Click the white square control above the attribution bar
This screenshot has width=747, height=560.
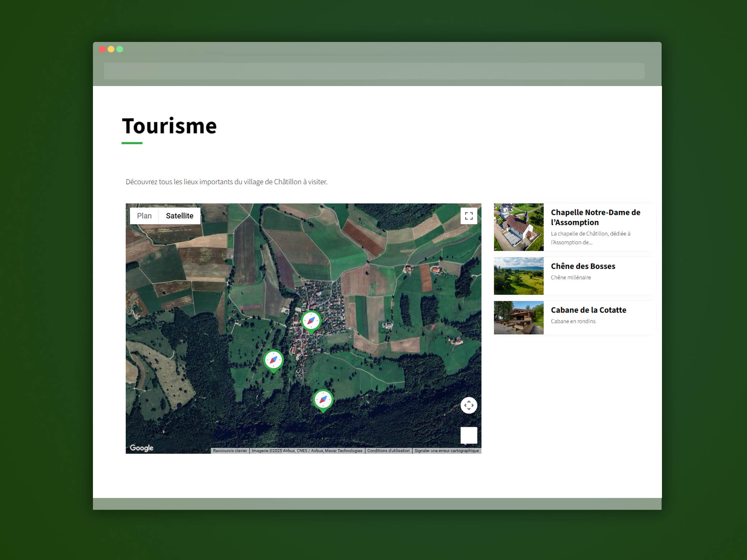469,435
